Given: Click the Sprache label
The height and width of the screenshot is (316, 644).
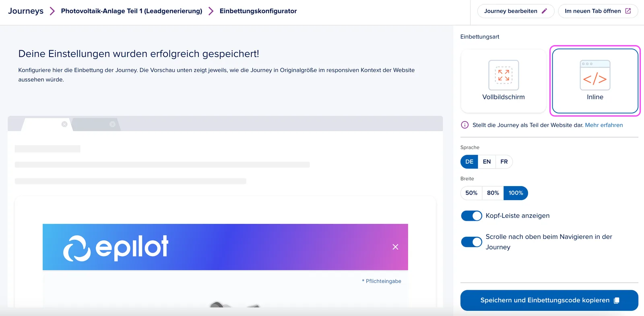Looking at the screenshot, I should tap(470, 148).
